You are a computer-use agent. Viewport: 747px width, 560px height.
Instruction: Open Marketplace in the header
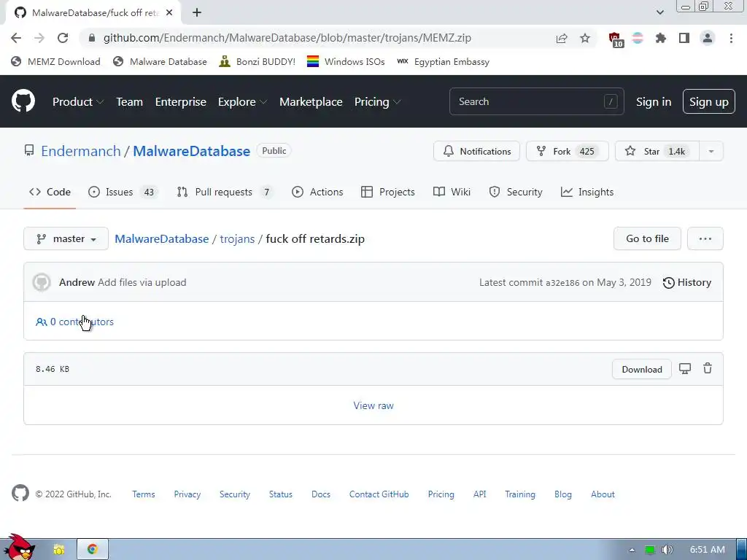pyautogui.click(x=311, y=102)
